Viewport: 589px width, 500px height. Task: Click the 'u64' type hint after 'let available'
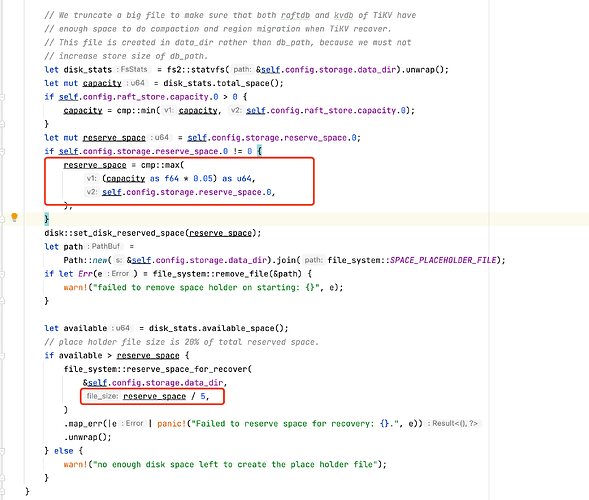[x=122, y=328]
